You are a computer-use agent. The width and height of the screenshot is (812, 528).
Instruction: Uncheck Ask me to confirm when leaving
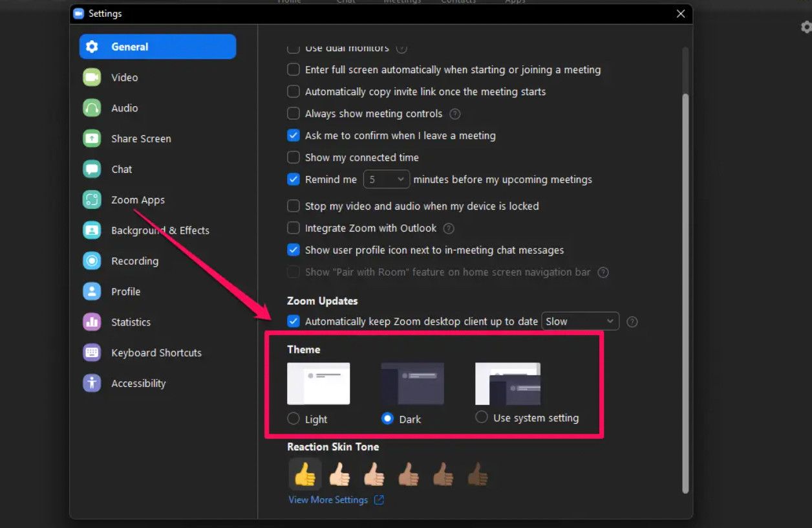click(294, 136)
